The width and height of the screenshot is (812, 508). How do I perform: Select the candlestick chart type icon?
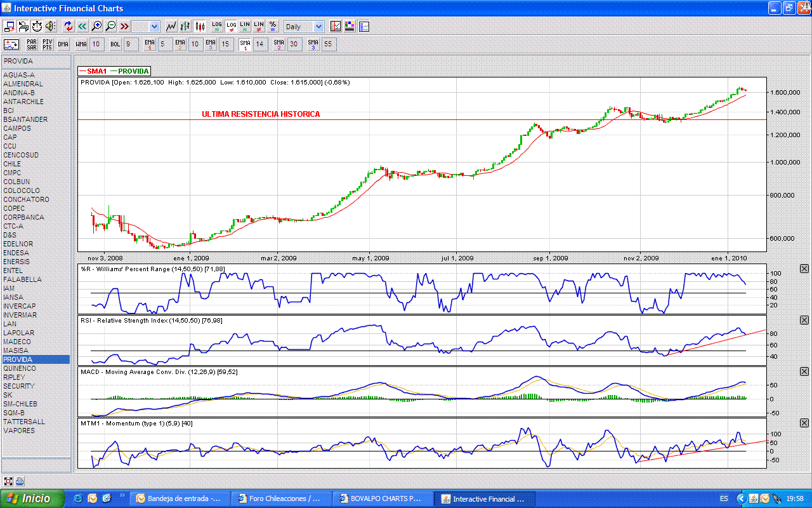[200, 27]
